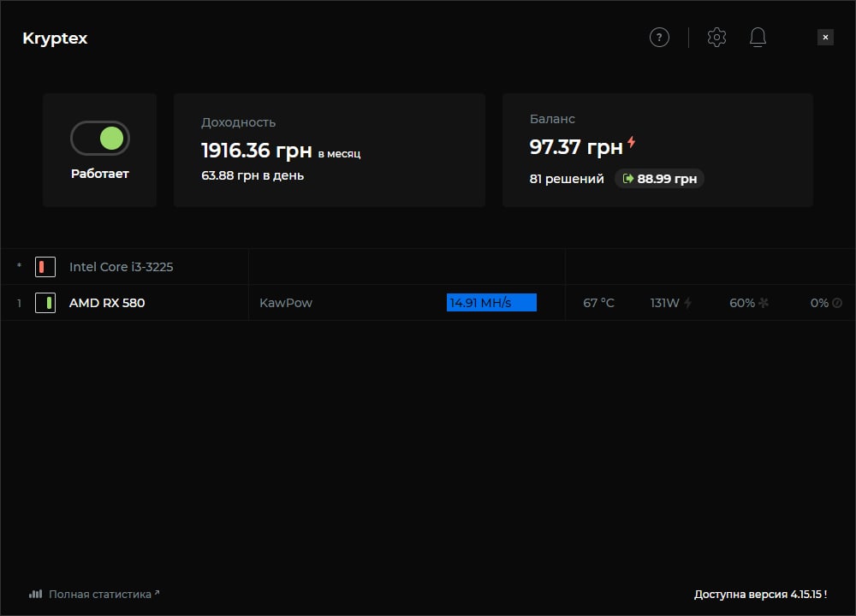Click the 63.88 грн в день value

(x=253, y=175)
